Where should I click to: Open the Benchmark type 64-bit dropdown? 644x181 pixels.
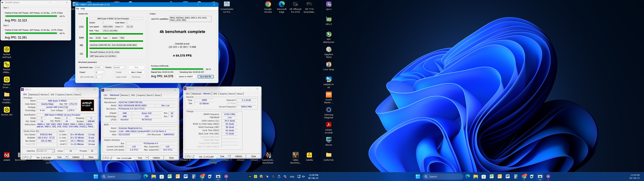pyautogui.click(x=99, y=68)
